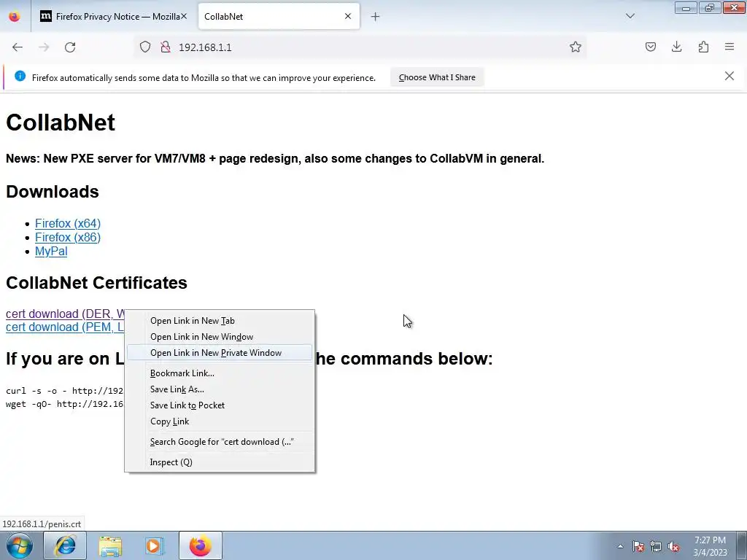Click the CollabNet Certificates heading
Viewport: 747px width, 560px height.
pos(96,283)
